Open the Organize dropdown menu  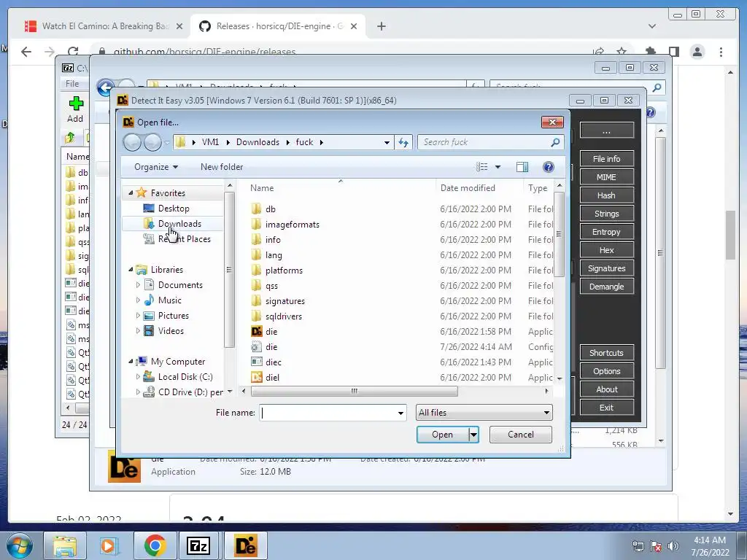[156, 167]
